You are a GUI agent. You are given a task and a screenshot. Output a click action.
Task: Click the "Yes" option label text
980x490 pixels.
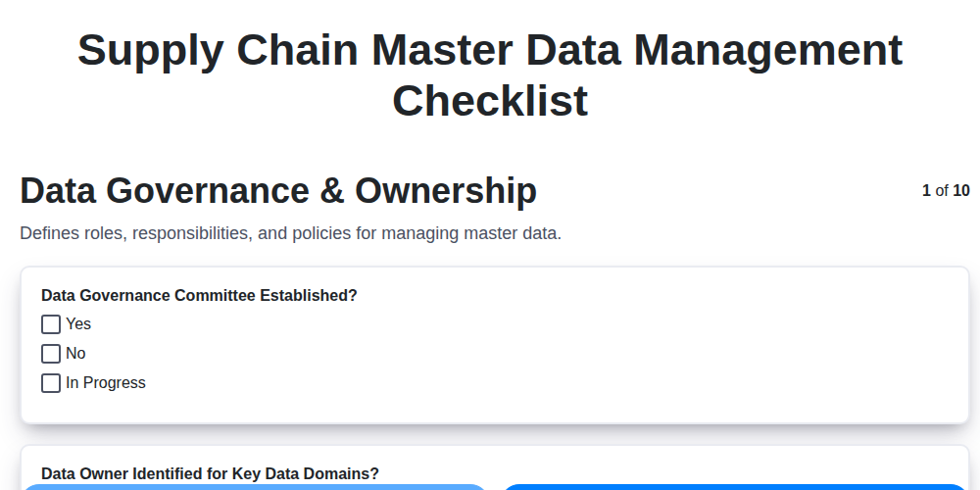(x=78, y=324)
